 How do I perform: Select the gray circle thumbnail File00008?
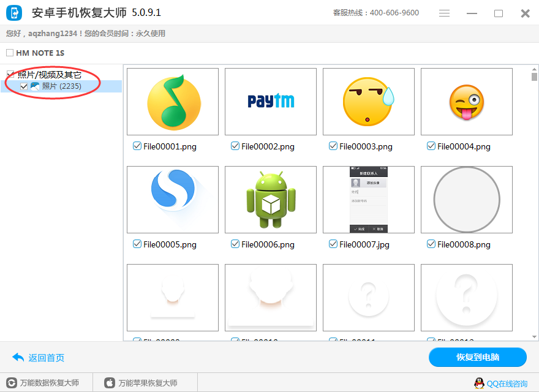click(x=467, y=200)
